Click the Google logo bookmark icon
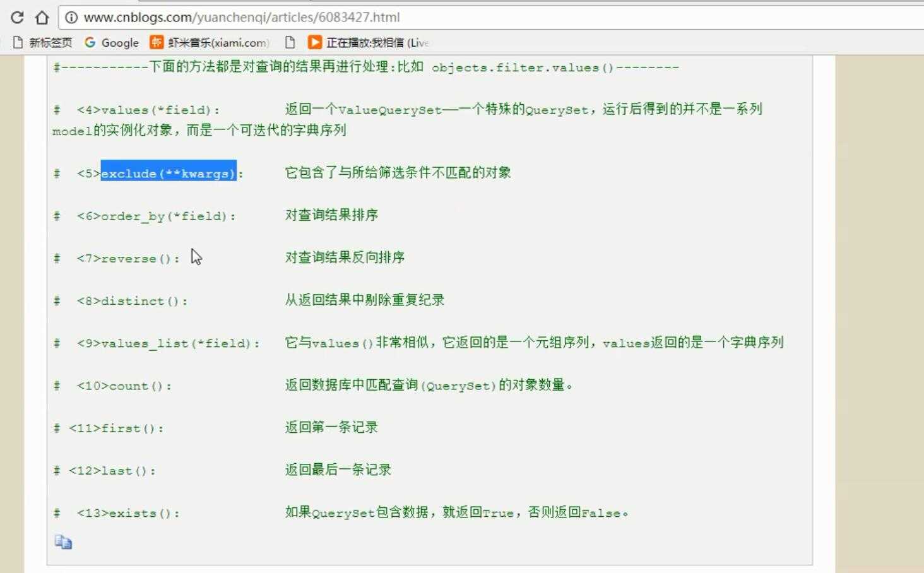Image resolution: width=924 pixels, height=573 pixels. [90, 42]
